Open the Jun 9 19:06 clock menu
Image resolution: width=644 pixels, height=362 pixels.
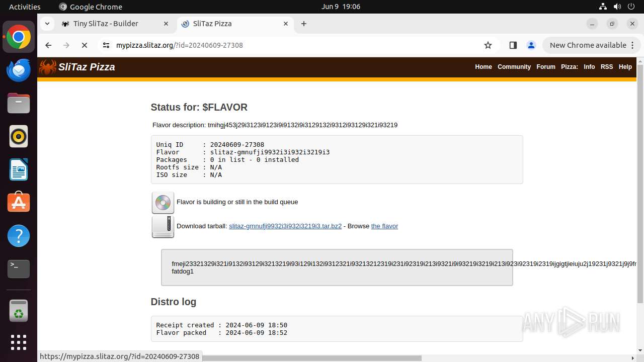(x=341, y=7)
